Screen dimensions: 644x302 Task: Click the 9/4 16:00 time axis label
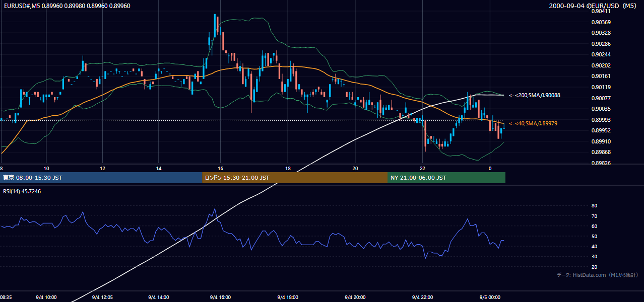(x=220, y=297)
